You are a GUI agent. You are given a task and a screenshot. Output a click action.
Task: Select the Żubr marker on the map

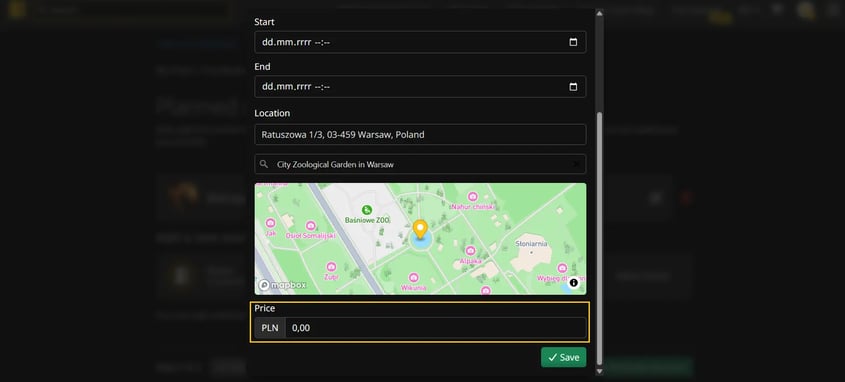331,267
